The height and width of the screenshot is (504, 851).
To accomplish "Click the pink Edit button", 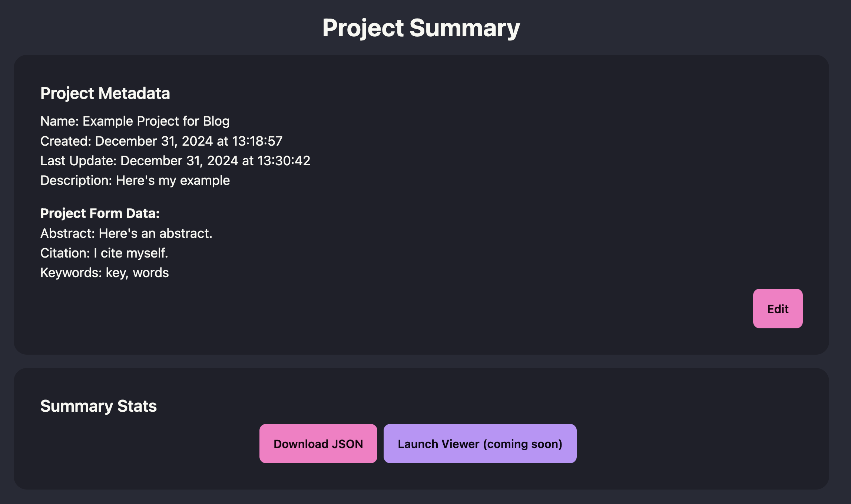I will coord(778,309).
